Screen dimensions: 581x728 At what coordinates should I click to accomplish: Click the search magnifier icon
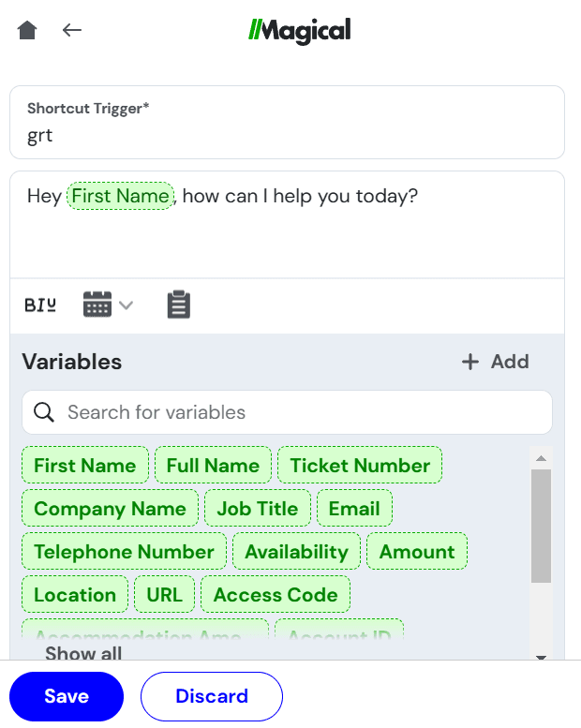(43, 412)
